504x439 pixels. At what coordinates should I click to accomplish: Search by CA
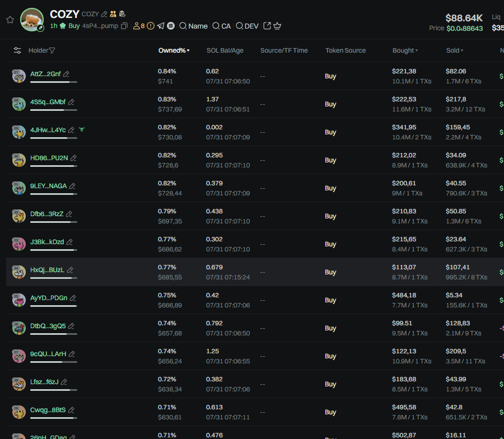(x=221, y=26)
